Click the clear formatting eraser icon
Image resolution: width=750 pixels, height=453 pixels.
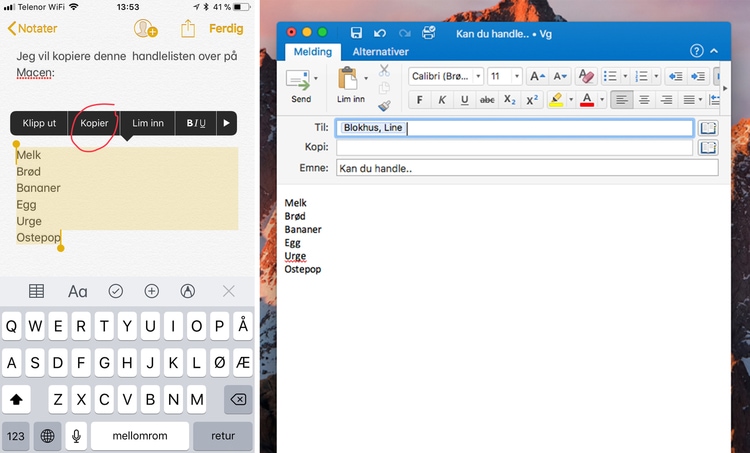pos(587,76)
